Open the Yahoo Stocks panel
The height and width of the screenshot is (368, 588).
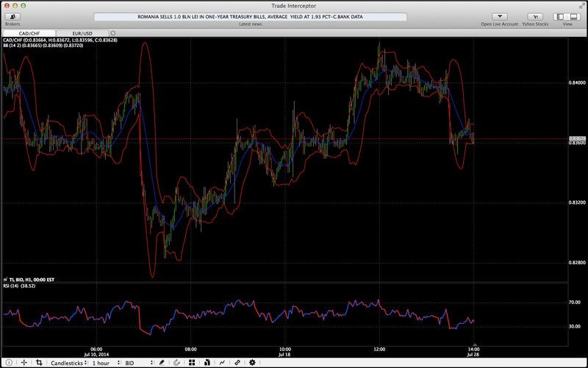536,16
